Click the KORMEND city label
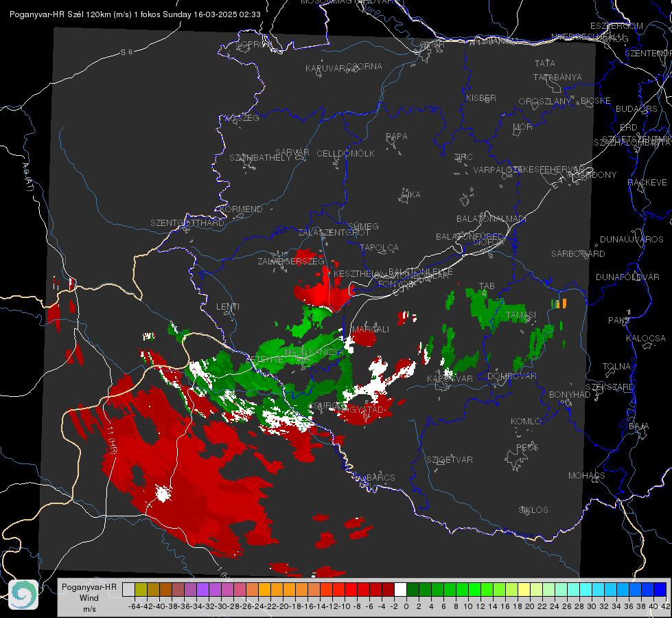672x618 pixels. [x=240, y=209]
